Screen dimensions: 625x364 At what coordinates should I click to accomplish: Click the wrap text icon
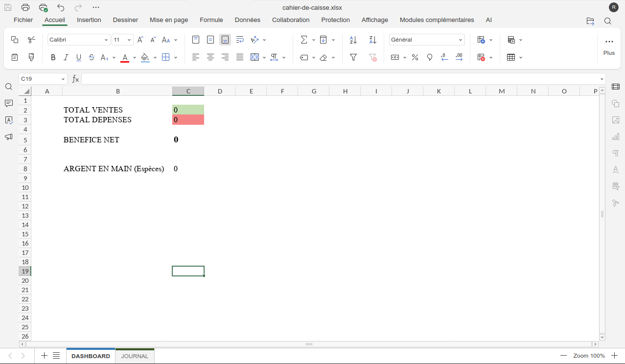pos(240,40)
